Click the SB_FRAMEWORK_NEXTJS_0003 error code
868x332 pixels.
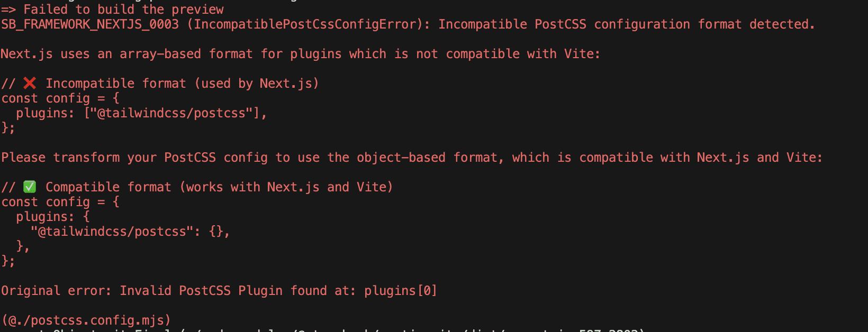(90, 24)
